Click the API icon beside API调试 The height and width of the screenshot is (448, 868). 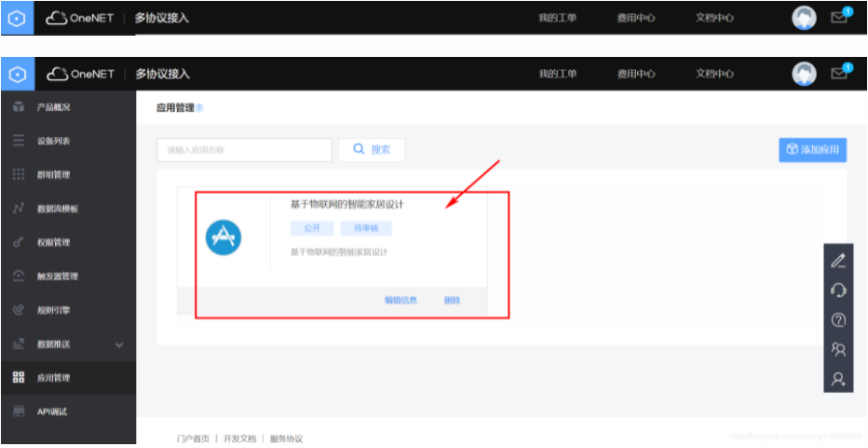point(18,411)
